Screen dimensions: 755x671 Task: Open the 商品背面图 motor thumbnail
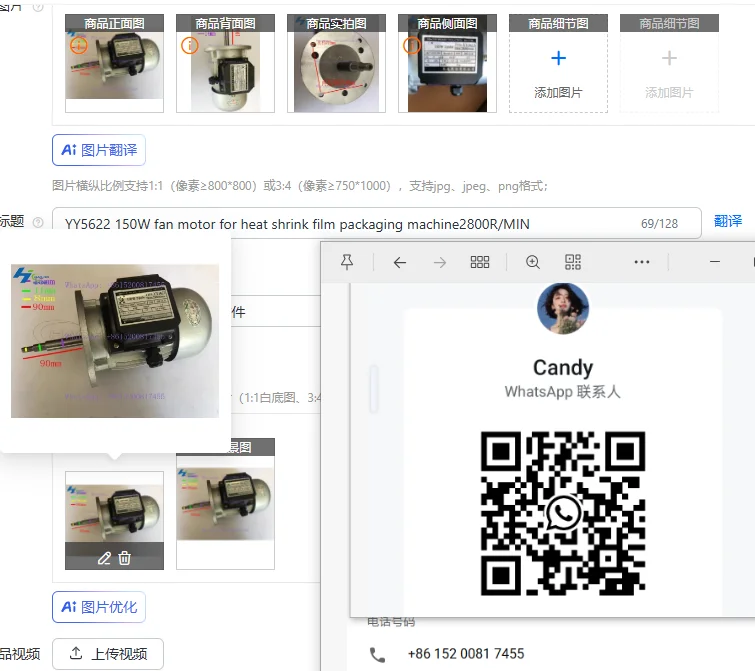click(225, 64)
